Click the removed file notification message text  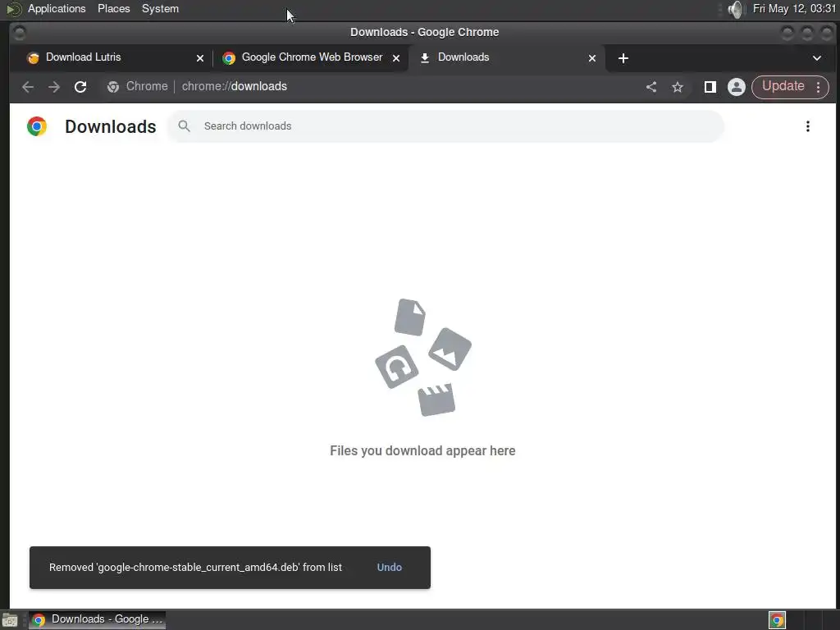click(x=195, y=568)
